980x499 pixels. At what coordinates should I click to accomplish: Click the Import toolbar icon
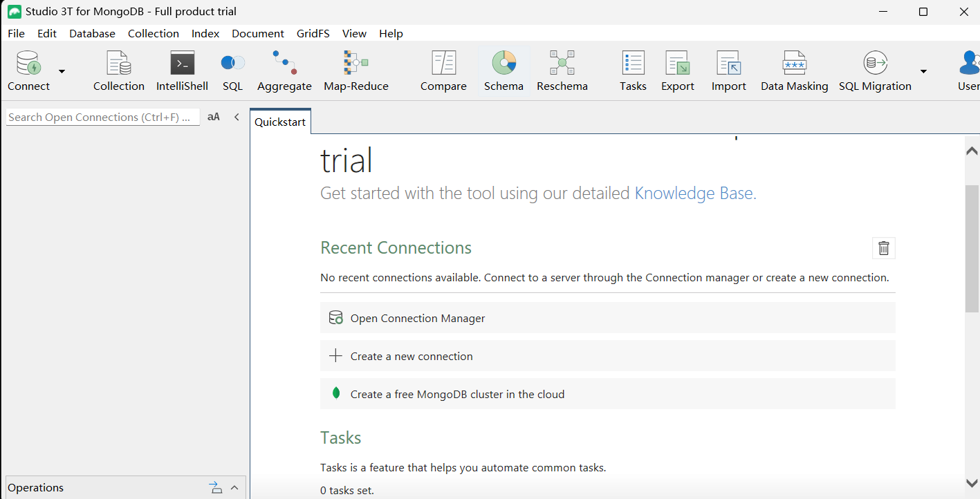729,71
